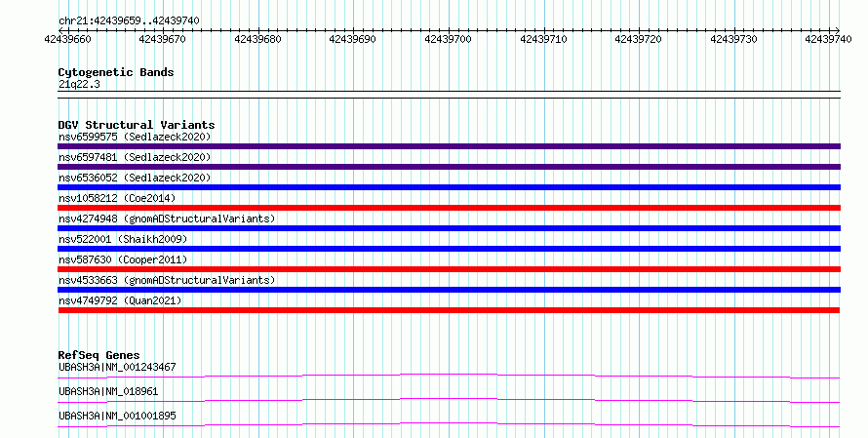Click ruler position label 42439660
Screen dimensions: 868x438
click(x=67, y=39)
